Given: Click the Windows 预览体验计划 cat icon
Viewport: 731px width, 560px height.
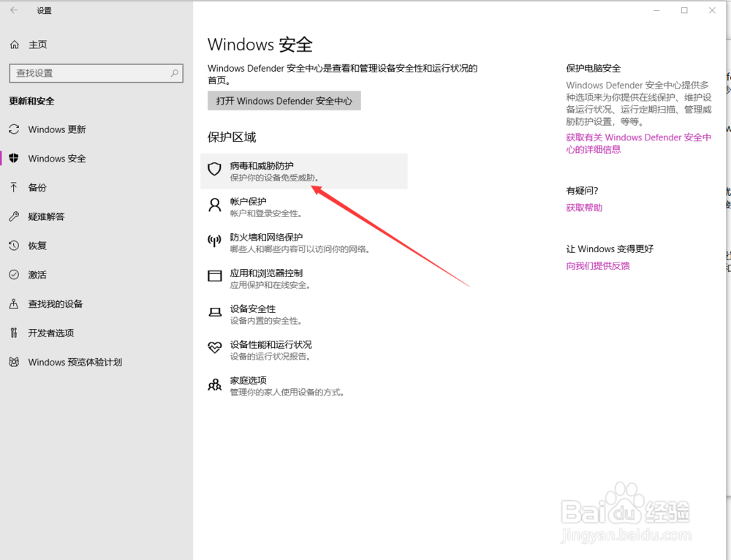Looking at the screenshot, I should tap(14, 362).
